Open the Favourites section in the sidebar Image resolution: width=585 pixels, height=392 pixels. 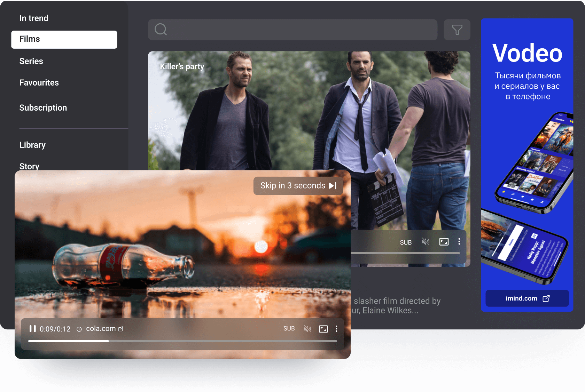click(x=39, y=83)
